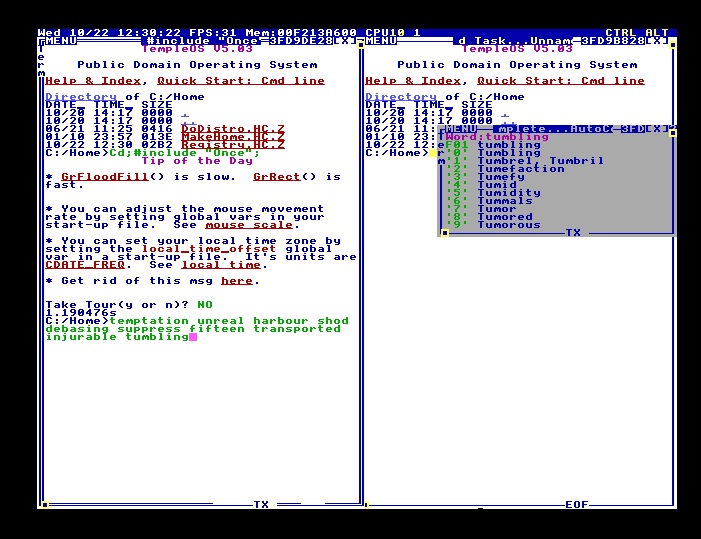Click the Directory link in right window
Screen dimensions: 701x539
pyautogui.click(x=401, y=97)
